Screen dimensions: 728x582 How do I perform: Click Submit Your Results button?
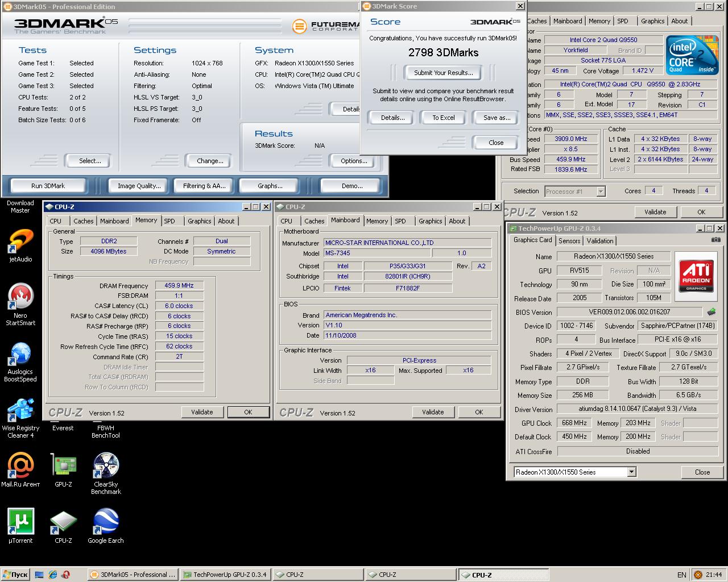pyautogui.click(x=443, y=73)
